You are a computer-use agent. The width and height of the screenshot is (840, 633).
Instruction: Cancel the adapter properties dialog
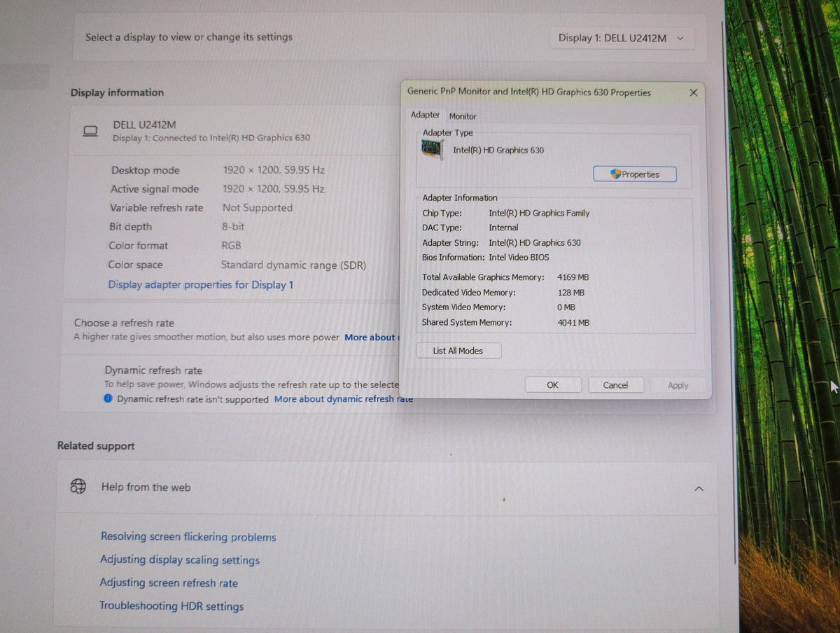615,385
